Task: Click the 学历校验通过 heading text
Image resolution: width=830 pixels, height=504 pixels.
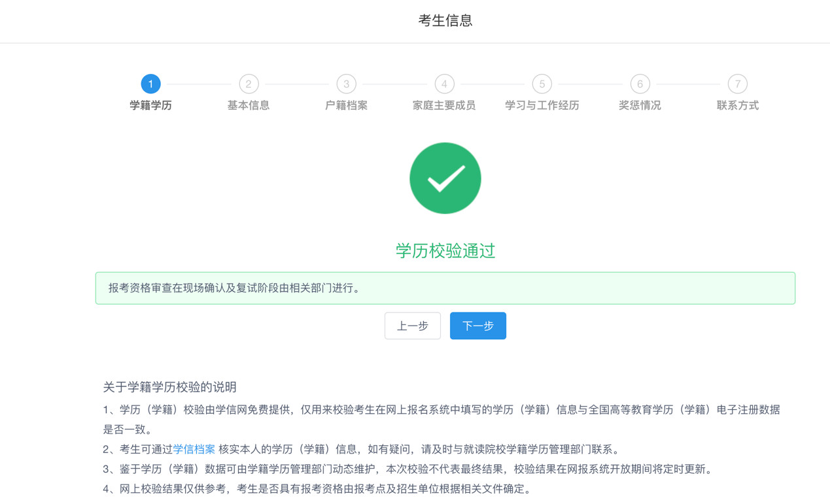Action: coord(445,251)
